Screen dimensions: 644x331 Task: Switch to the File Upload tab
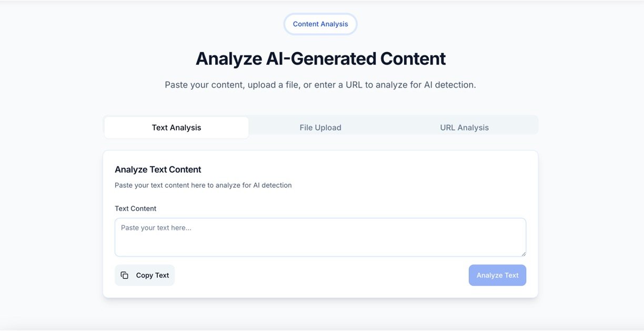(320, 128)
